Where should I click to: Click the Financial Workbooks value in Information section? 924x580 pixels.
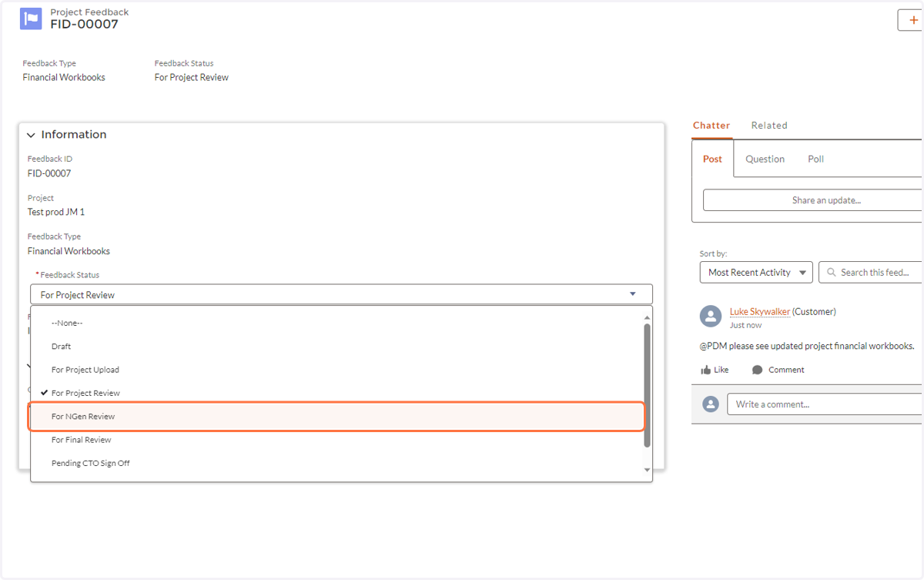point(69,251)
